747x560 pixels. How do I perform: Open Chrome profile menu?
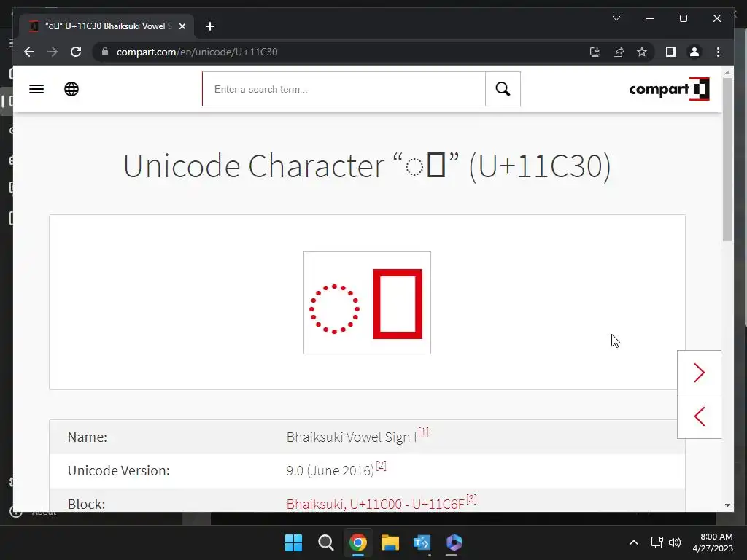coord(694,52)
